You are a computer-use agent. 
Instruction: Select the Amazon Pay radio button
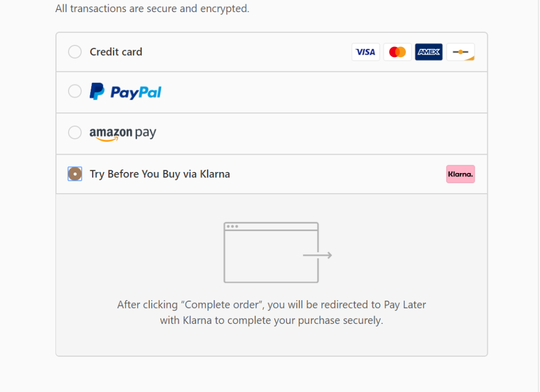[x=75, y=132]
